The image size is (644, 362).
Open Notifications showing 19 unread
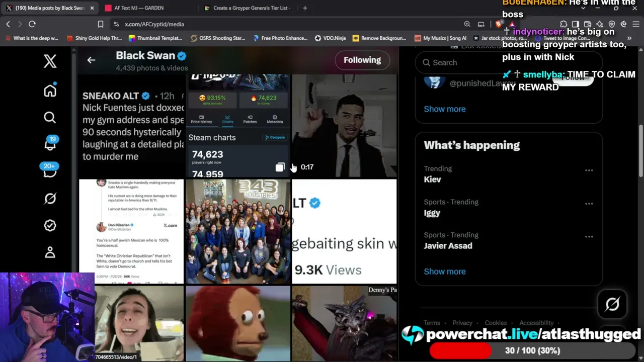point(50,143)
